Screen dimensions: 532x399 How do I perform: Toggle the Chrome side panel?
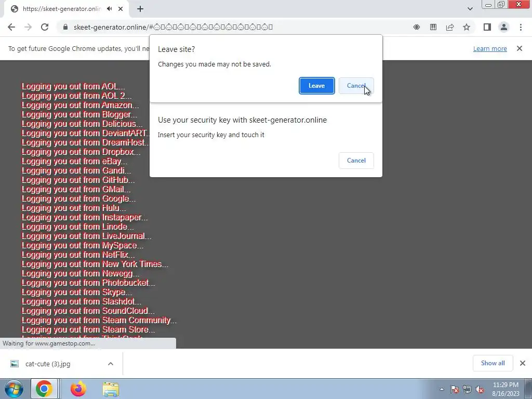tap(487, 27)
